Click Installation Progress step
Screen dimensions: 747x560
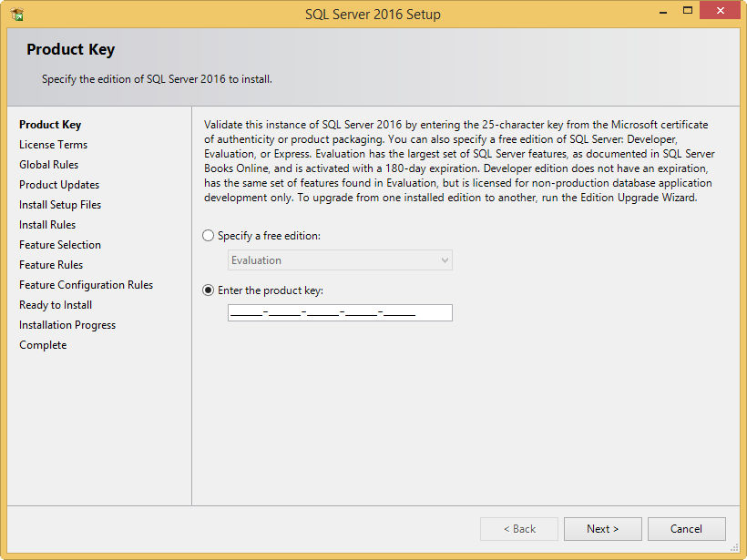pyautogui.click(x=67, y=325)
